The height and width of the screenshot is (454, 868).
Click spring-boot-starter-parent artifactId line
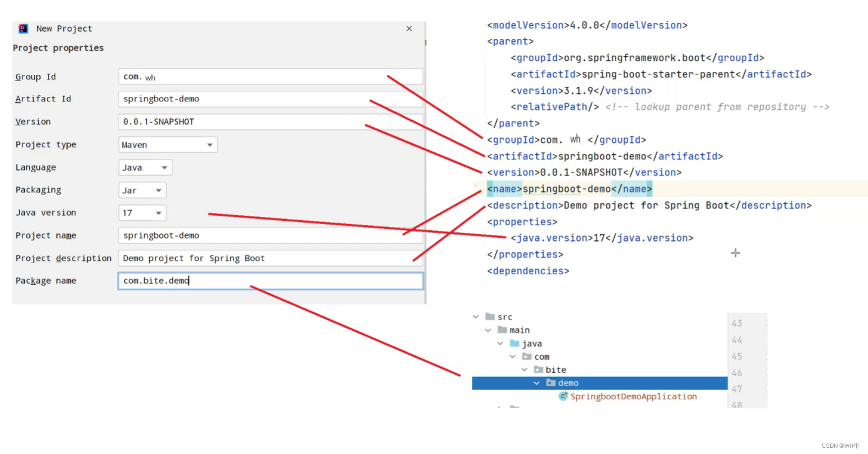pyautogui.click(x=661, y=74)
